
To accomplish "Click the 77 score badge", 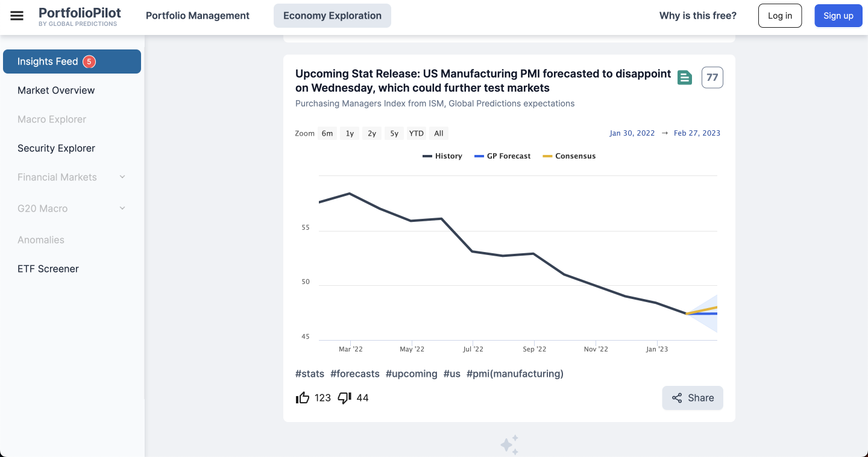I will click(712, 77).
